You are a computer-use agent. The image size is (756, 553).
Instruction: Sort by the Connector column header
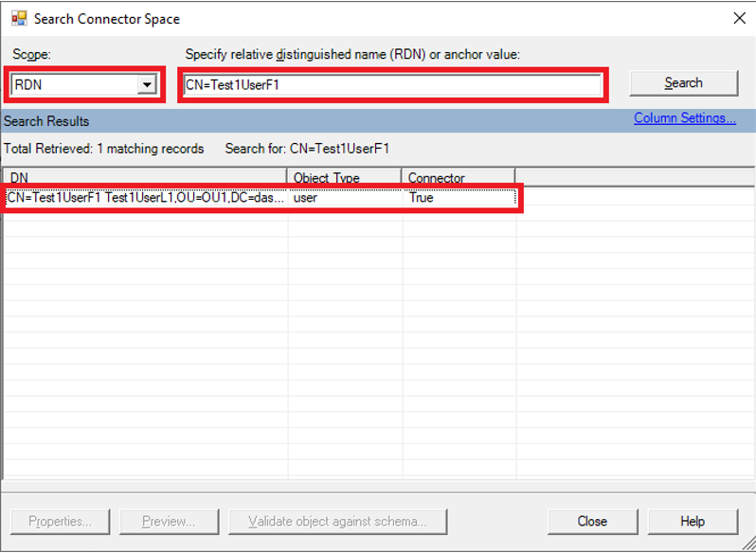(459, 177)
